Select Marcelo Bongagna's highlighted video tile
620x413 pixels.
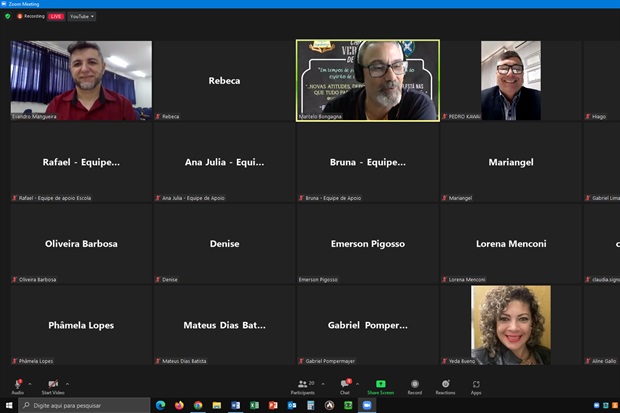click(368, 80)
